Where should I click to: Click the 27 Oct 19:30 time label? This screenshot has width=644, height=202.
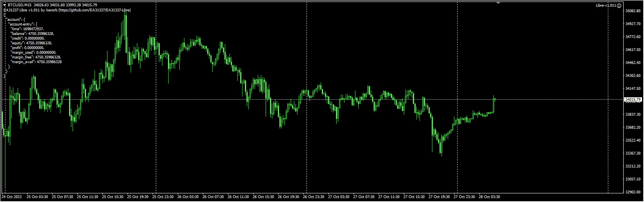point(440,197)
